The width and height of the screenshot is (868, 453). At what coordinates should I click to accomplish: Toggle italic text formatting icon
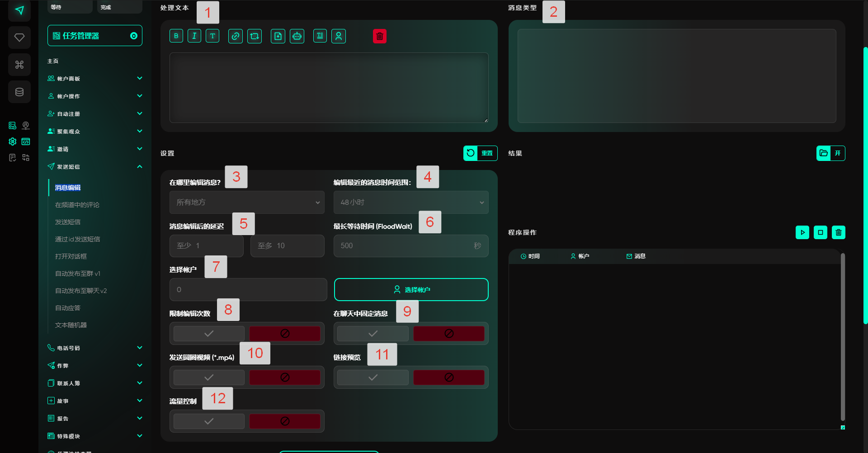pos(194,36)
